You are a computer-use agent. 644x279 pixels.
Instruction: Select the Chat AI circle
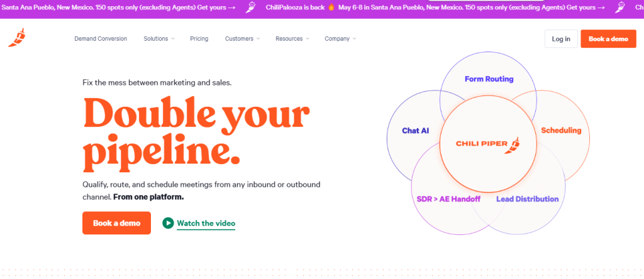(x=415, y=131)
